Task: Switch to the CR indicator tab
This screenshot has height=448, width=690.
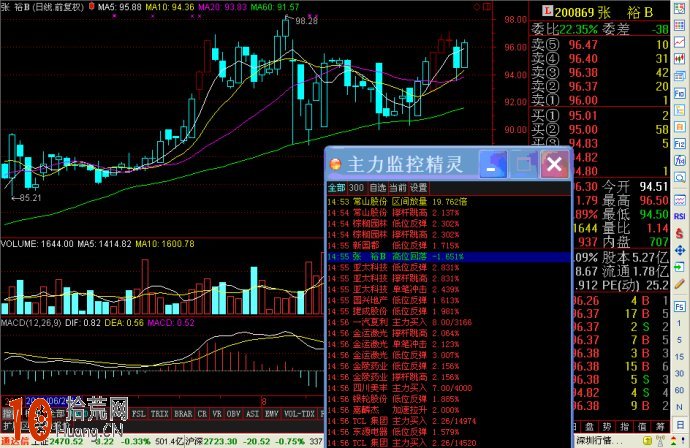Action: coord(202,414)
